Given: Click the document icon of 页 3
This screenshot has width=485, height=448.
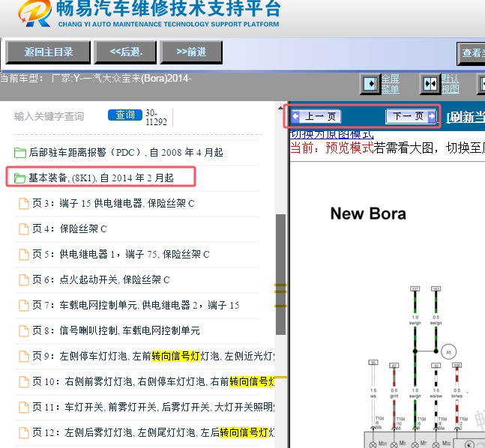Looking at the screenshot, I should point(24,204).
